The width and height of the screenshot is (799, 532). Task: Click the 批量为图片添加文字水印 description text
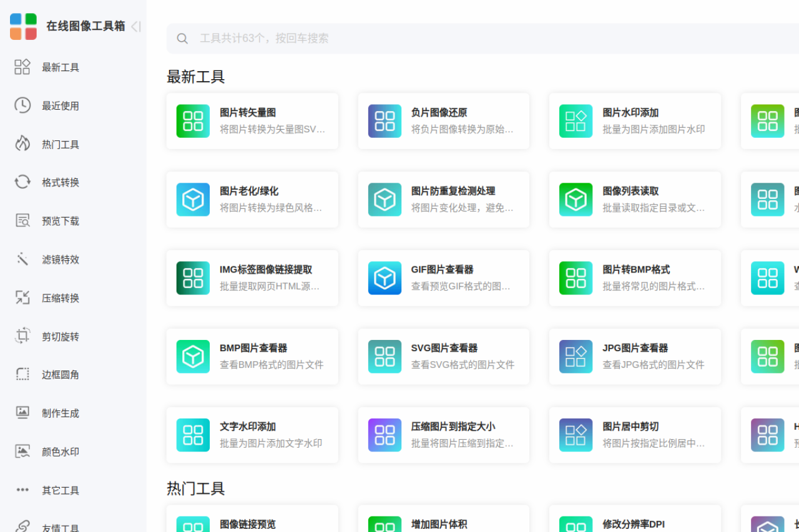(x=271, y=443)
